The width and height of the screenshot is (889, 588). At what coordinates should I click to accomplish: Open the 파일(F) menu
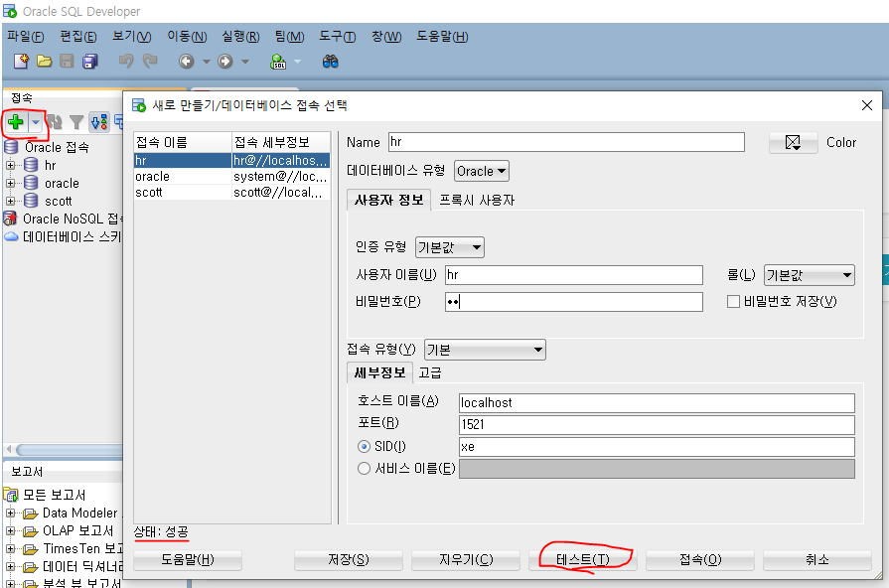(26, 37)
